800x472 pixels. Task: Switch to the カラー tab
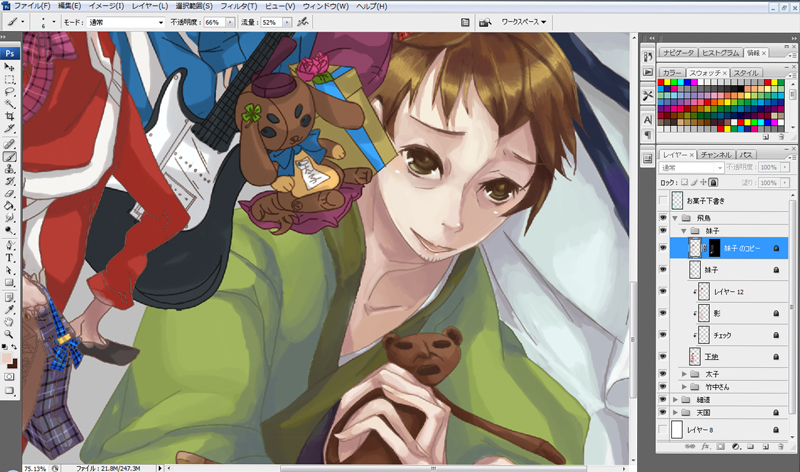coord(672,73)
